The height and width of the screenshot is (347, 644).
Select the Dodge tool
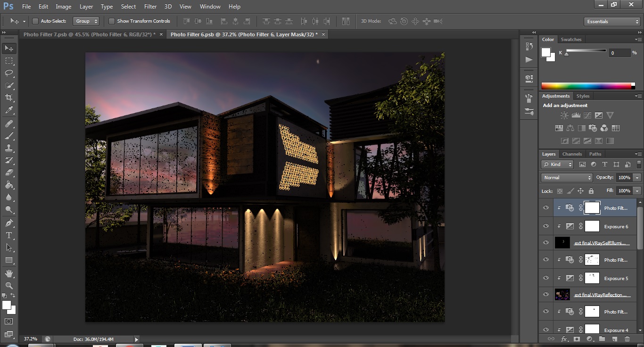pos(9,210)
